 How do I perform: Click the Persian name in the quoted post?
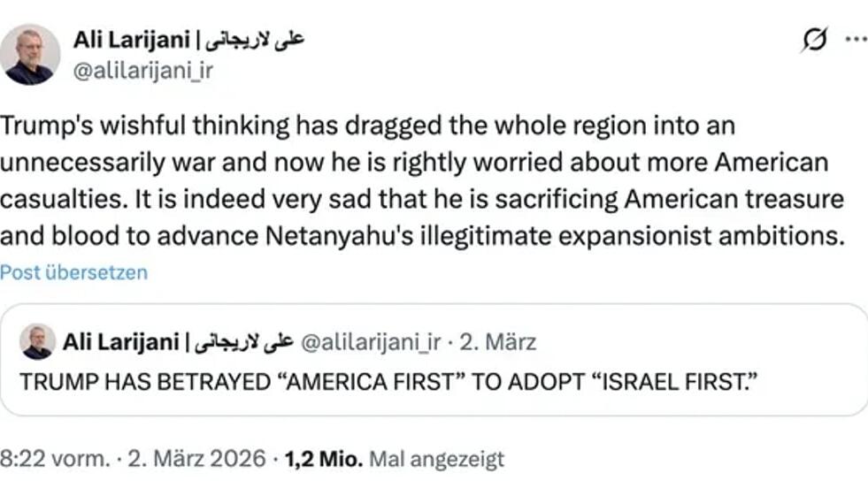[244, 342]
